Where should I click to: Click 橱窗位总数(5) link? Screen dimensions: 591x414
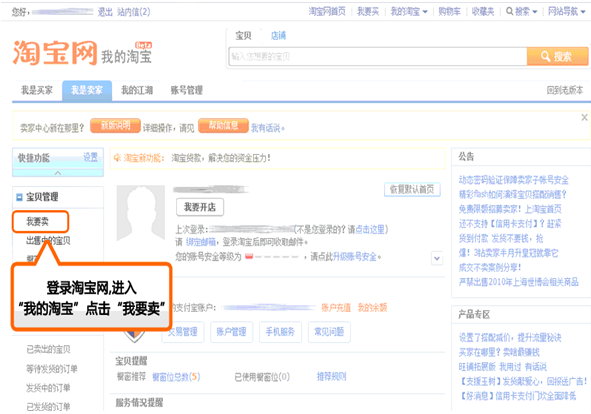[x=176, y=377]
